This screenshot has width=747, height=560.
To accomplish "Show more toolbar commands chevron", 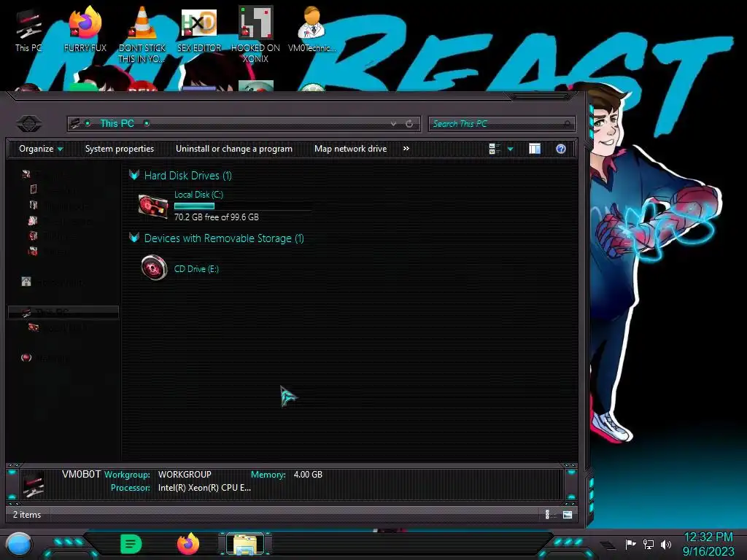I will pyautogui.click(x=406, y=149).
